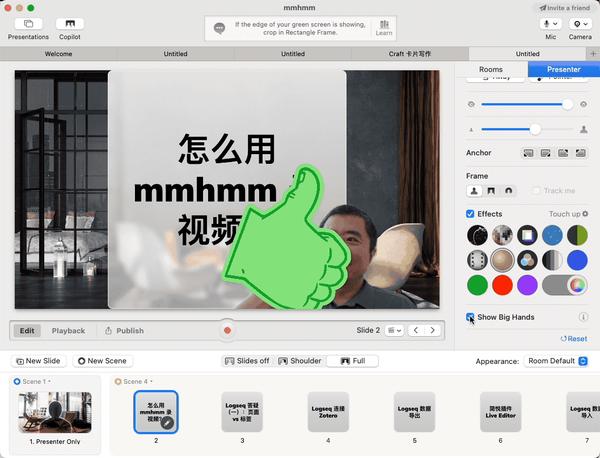Click the faint eye icon for minimum opacity

click(x=471, y=104)
